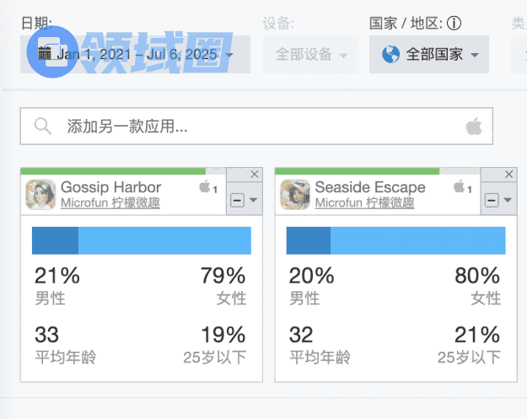Collapse the Gossip Harbor card with minus toggle
The height and width of the screenshot is (420, 527).
tap(238, 200)
